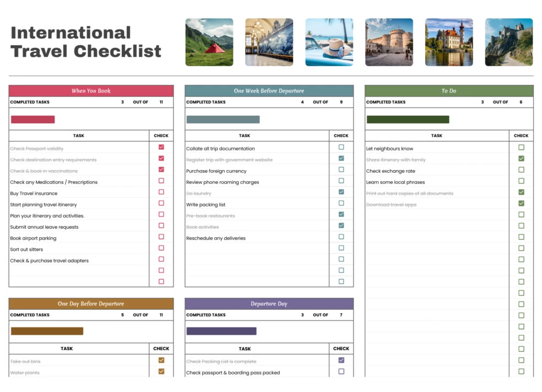Click the To Do section header
This screenshot has width=542, height=392.
click(x=449, y=91)
